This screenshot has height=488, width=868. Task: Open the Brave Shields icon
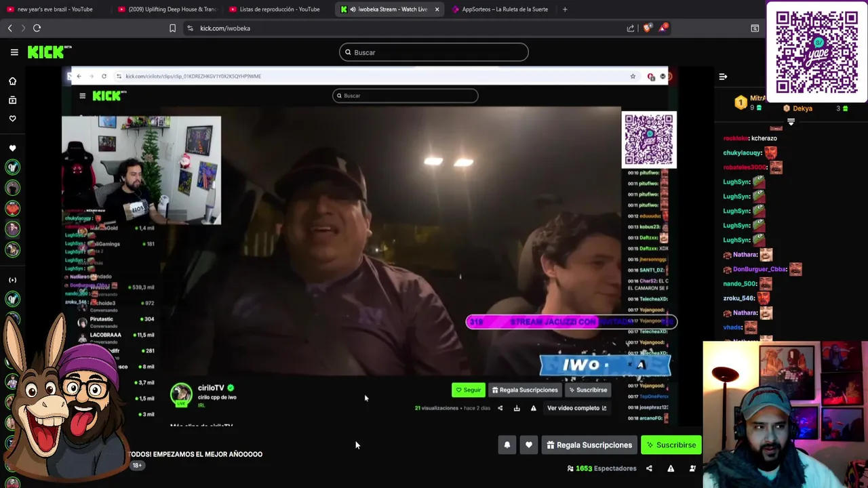pos(648,28)
